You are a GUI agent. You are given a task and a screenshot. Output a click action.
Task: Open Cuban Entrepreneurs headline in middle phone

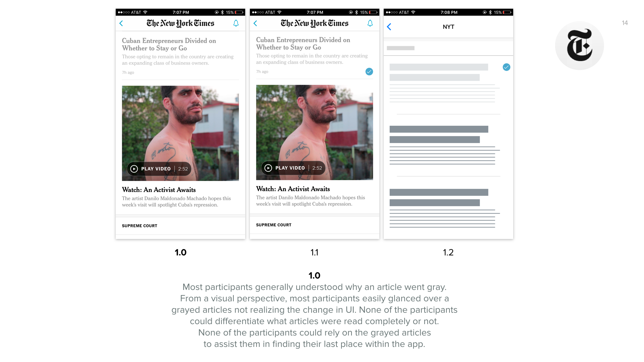[303, 44]
